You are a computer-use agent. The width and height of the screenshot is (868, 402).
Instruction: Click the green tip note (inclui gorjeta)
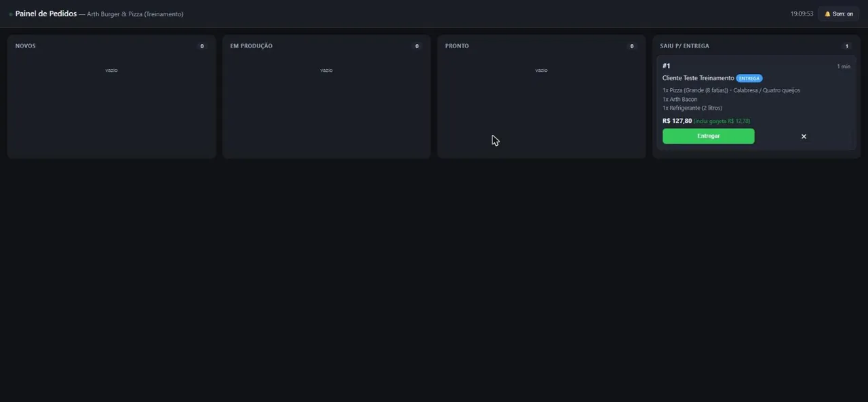pos(722,121)
